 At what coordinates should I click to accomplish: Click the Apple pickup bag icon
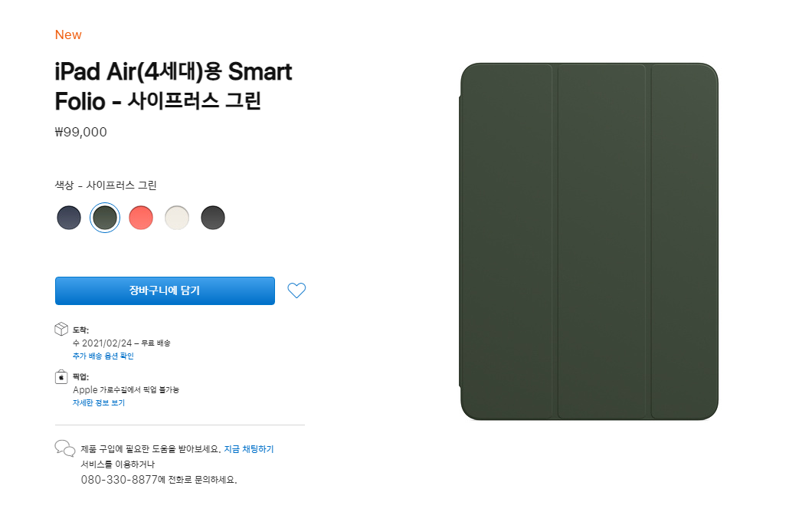(61, 376)
